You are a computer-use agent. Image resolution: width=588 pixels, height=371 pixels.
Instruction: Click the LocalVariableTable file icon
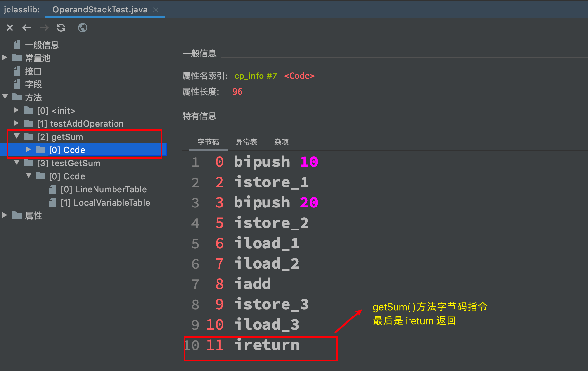[x=52, y=202]
